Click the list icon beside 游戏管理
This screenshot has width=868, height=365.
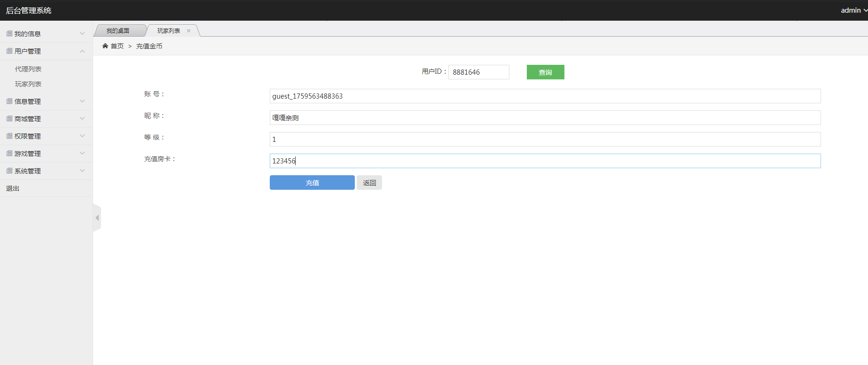coord(9,154)
